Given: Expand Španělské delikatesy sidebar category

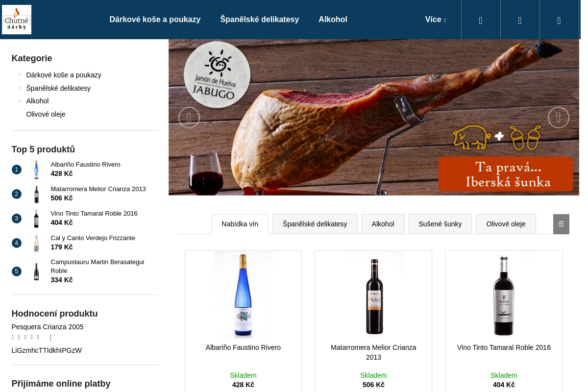Looking at the screenshot, I should pos(20,88).
